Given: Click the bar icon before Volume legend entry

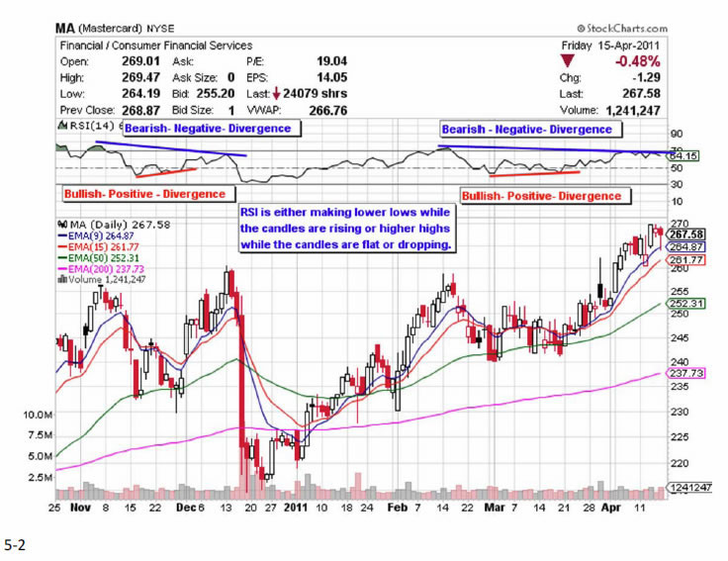Looking at the screenshot, I should click(62, 280).
